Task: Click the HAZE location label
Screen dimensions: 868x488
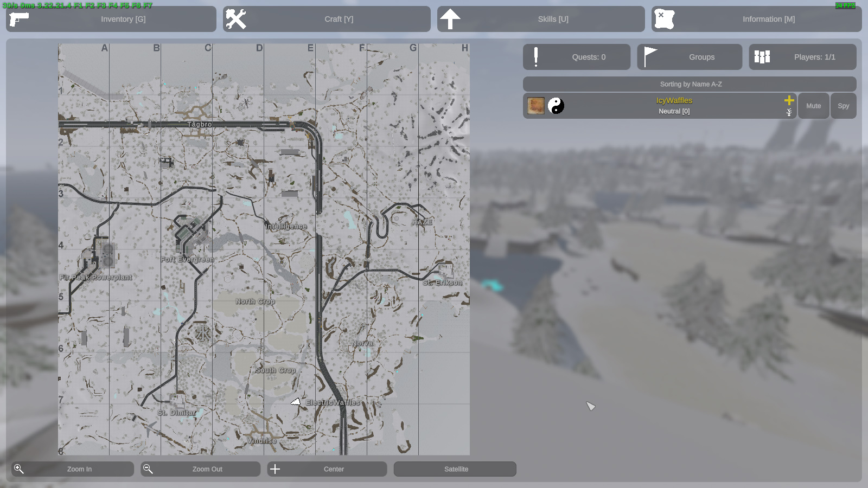Action: coord(422,222)
